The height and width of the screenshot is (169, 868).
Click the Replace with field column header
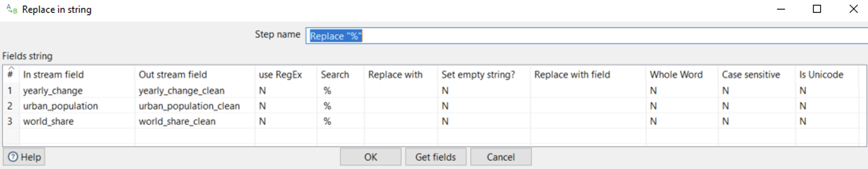(x=572, y=75)
